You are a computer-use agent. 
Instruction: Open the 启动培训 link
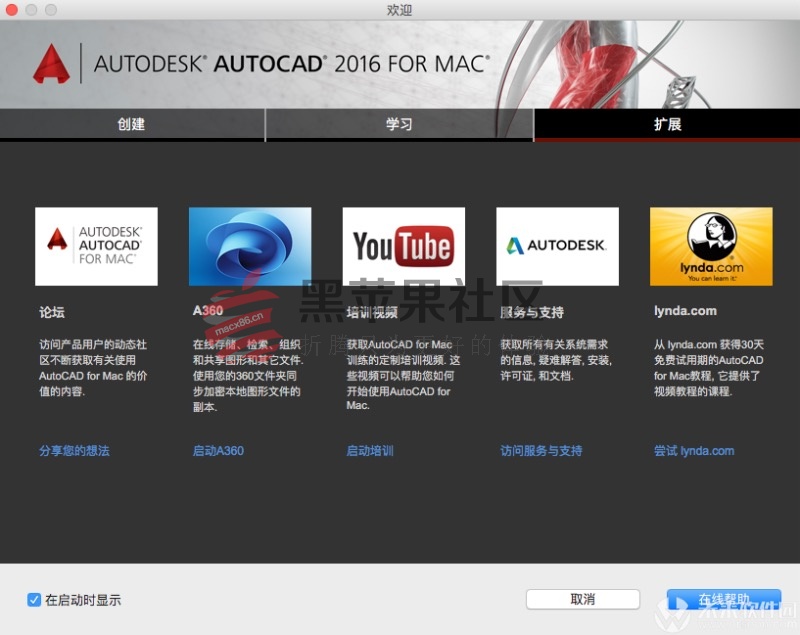click(x=370, y=451)
